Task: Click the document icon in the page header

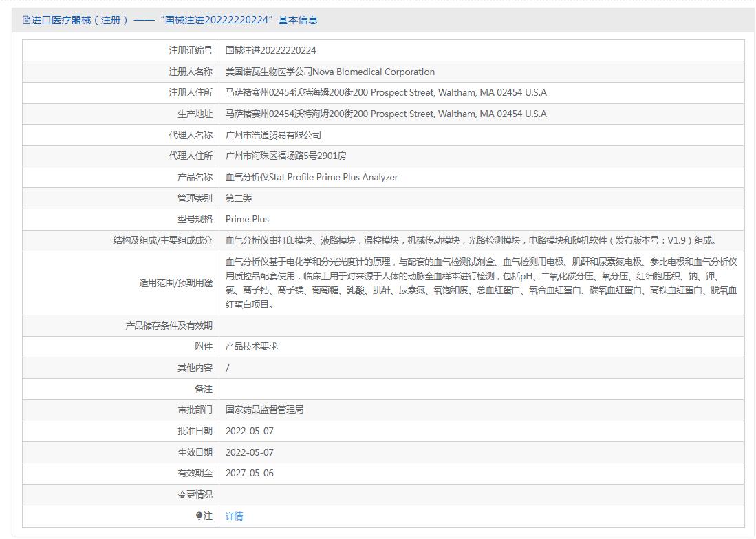Action: point(26,20)
